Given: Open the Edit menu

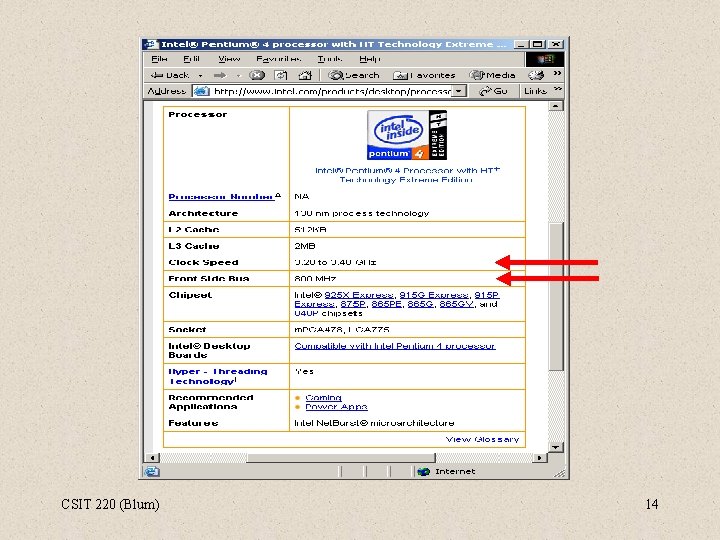Looking at the screenshot, I should point(191,59).
